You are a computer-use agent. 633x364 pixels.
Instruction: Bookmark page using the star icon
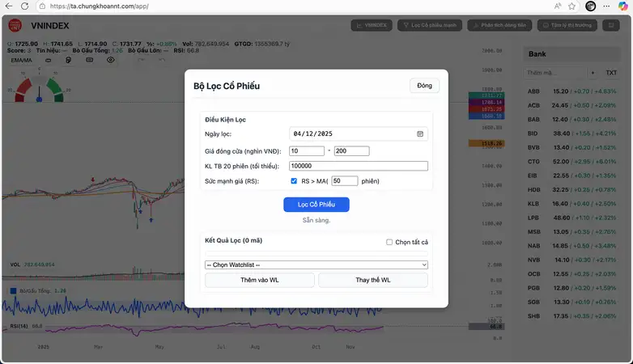click(x=572, y=6)
